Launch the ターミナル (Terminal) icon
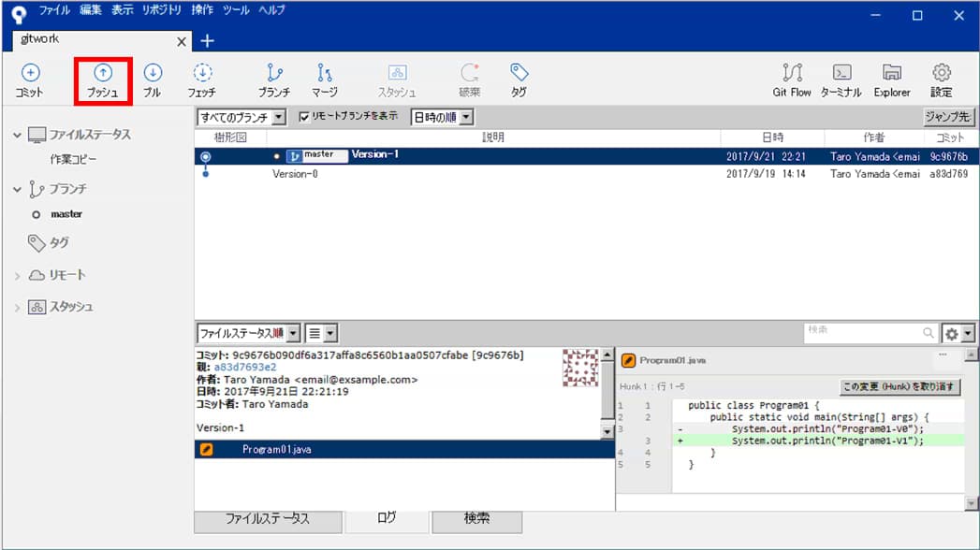This screenshot has height=550, width=980. [x=841, y=79]
